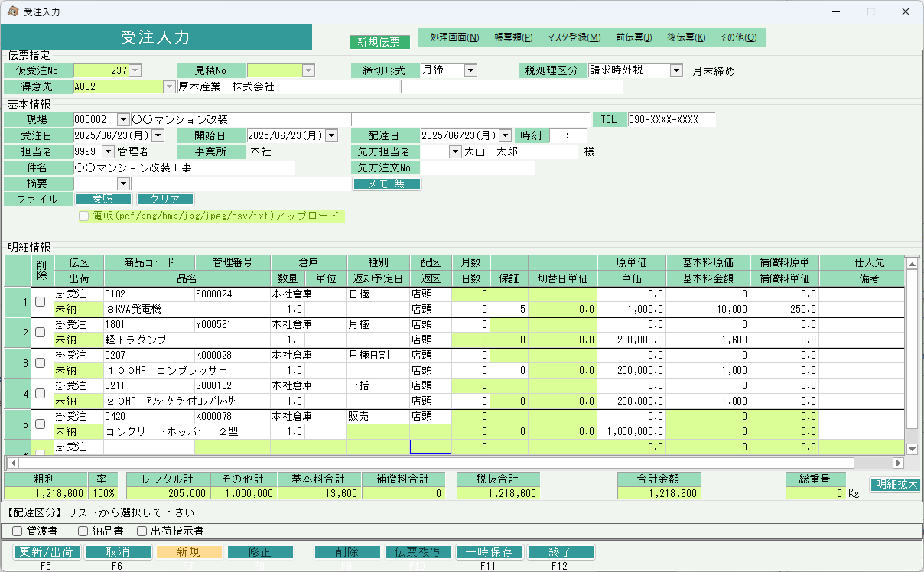
Task: Click the app icon in the title bar
Action: click(12, 11)
